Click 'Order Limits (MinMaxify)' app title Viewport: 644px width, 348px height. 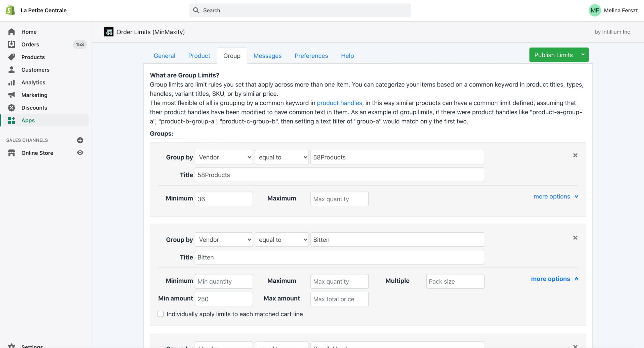click(x=150, y=32)
